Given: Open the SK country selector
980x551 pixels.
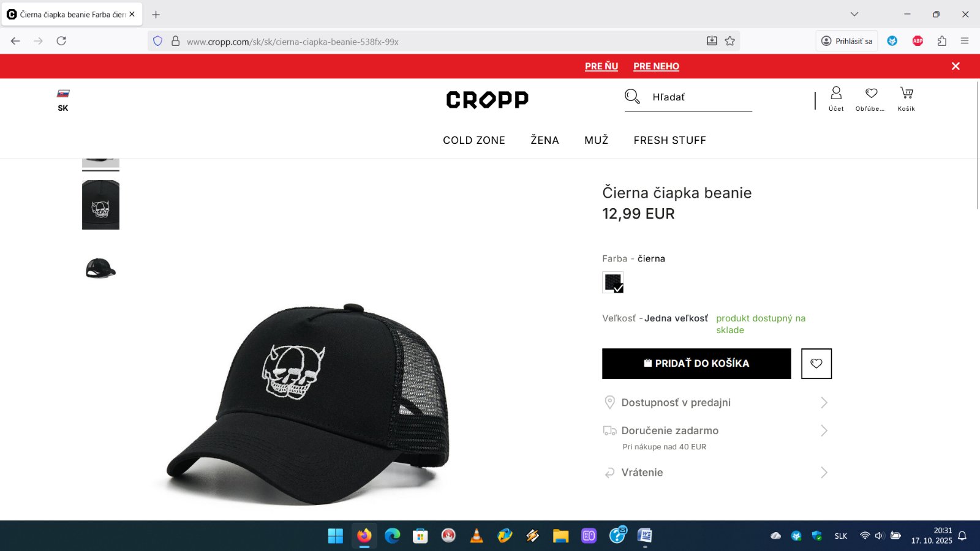Looking at the screenshot, I should (x=63, y=100).
